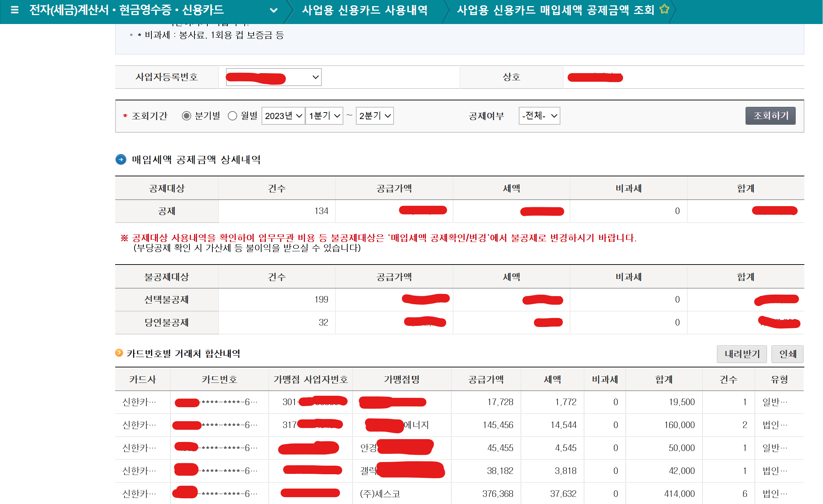Screen dimensions: 823x504
Task: Click the 전자(세금)계산서·현금영수증·신용카드 menu header
Action: click(126, 10)
